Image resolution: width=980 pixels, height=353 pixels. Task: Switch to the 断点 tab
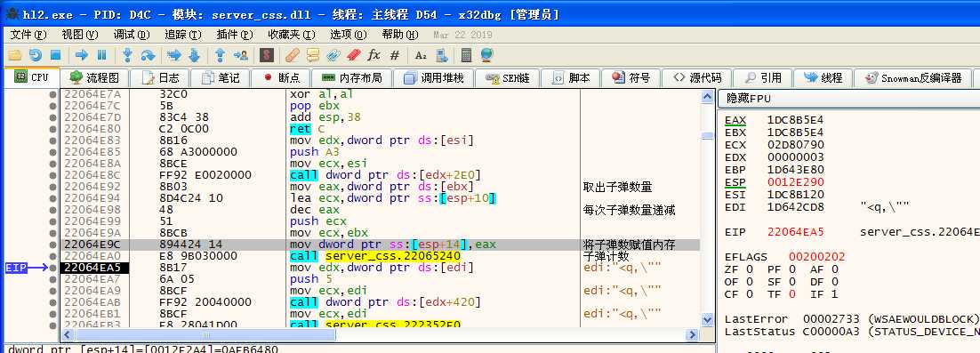(x=282, y=78)
